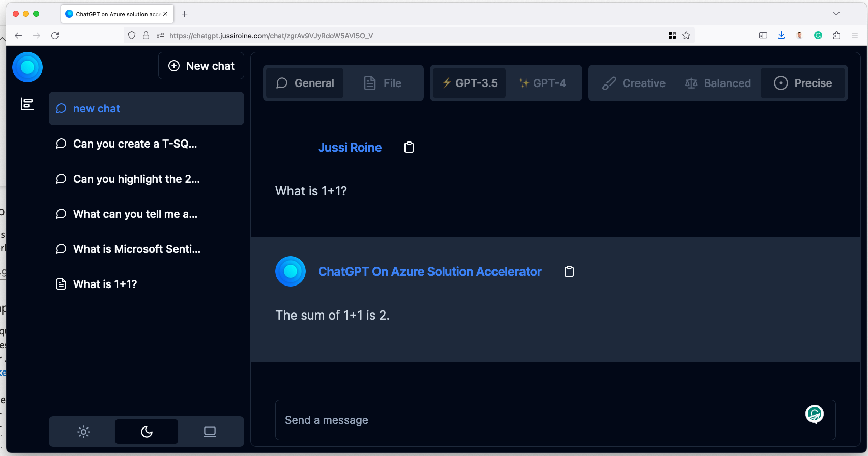The image size is (868, 456).
Task: Start a New chat
Action: tap(201, 66)
